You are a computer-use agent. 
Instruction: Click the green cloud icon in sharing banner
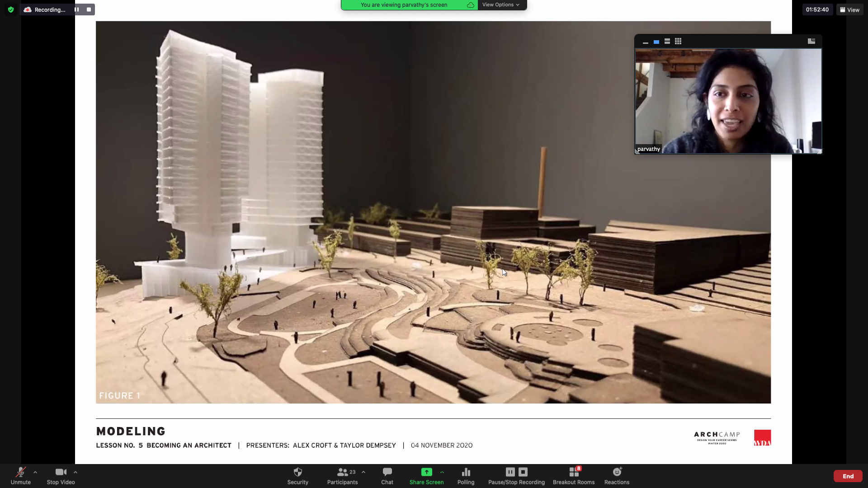pos(471,5)
